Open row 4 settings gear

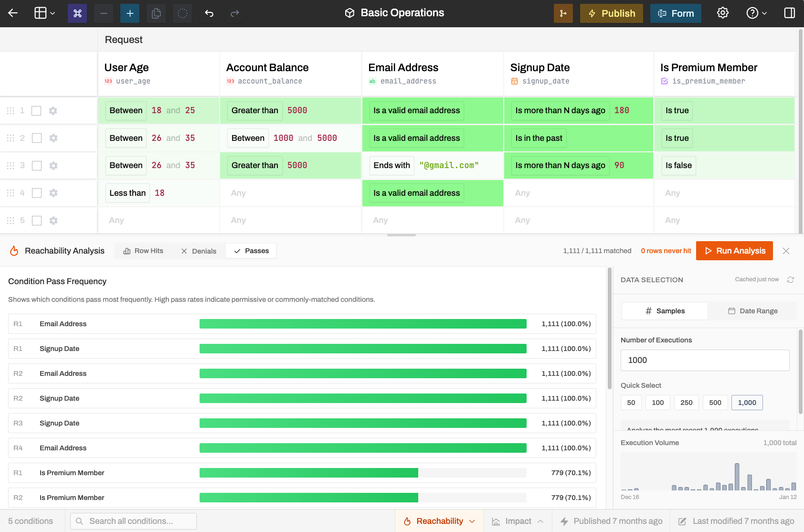[53, 193]
